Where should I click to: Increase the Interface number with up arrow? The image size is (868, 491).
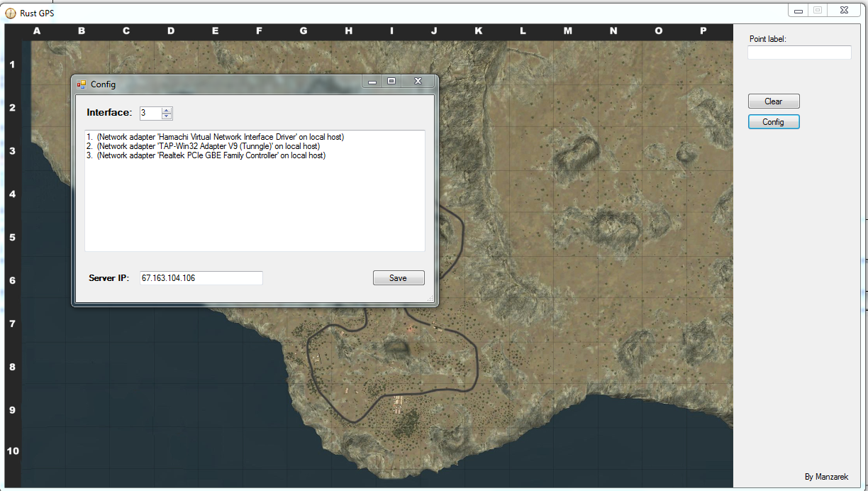click(167, 110)
